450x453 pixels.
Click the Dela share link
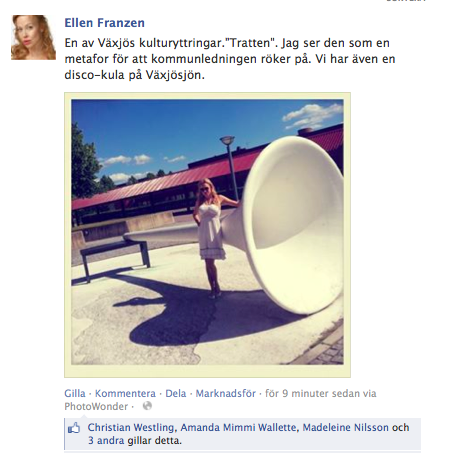pyautogui.click(x=176, y=393)
